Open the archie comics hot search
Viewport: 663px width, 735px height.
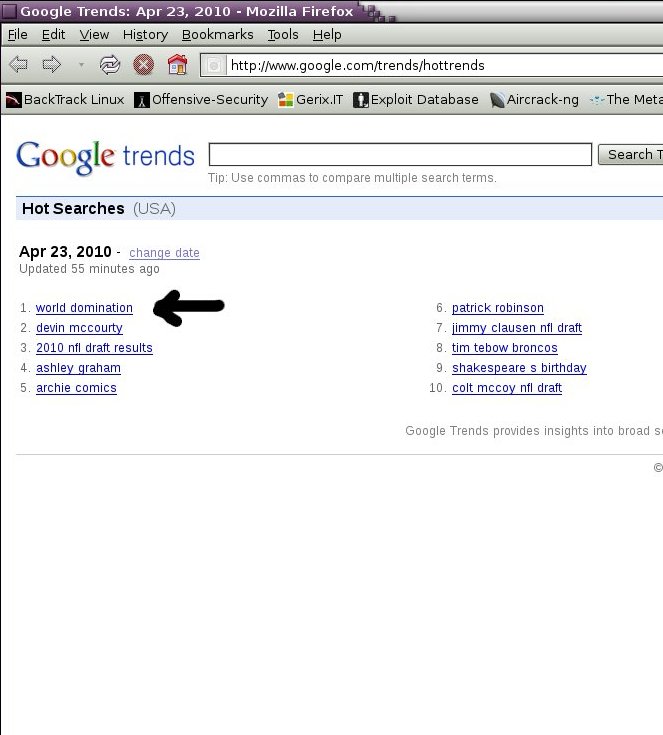76,388
